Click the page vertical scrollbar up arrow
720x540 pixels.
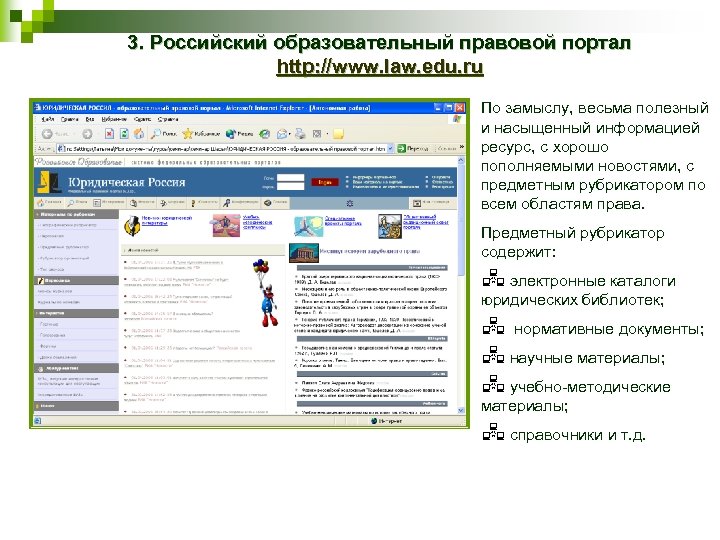click(x=461, y=161)
